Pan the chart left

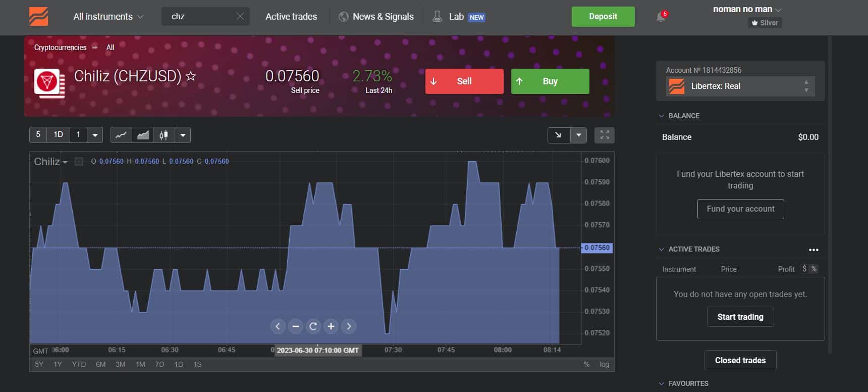click(x=278, y=326)
